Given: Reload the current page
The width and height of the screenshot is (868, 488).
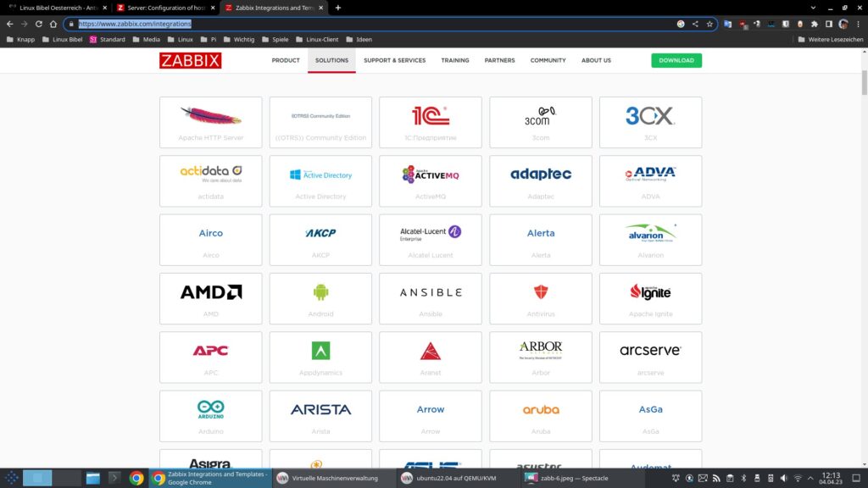Looking at the screenshot, I should click(x=39, y=24).
